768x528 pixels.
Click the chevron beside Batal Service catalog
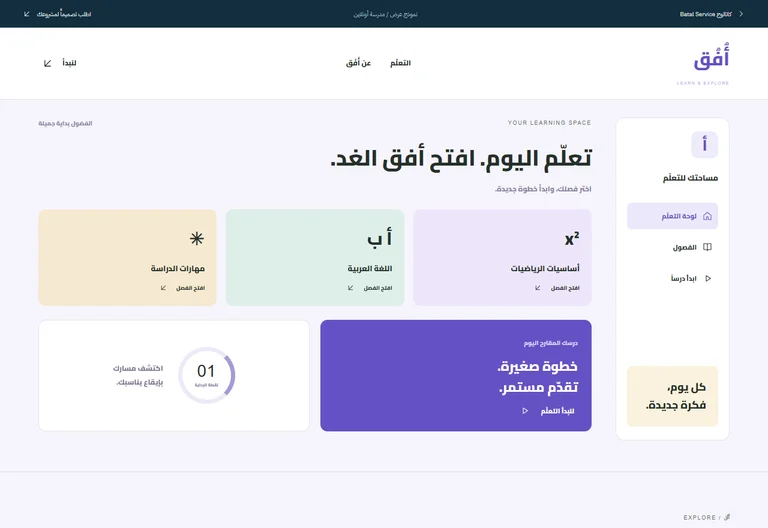coord(741,14)
